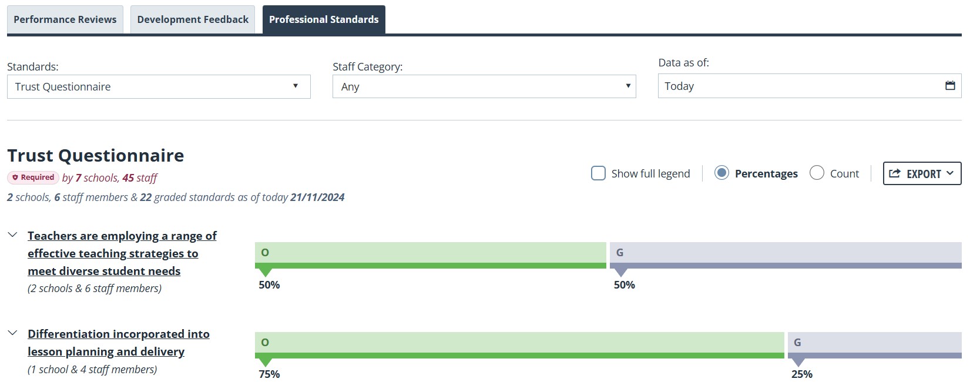The height and width of the screenshot is (382, 980).
Task: Click the green O bar at 75%
Action: click(519, 345)
